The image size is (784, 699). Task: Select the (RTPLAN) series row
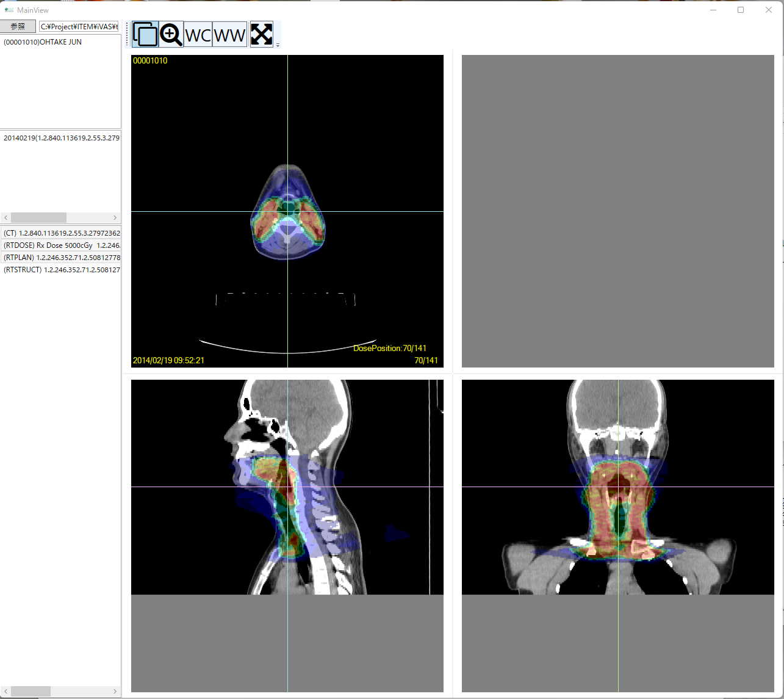coord(61,258)
